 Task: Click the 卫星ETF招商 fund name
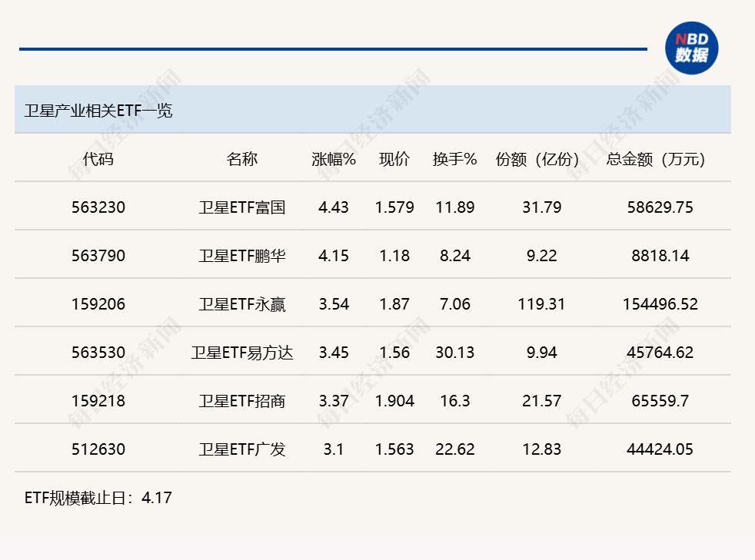coord(243,400)
